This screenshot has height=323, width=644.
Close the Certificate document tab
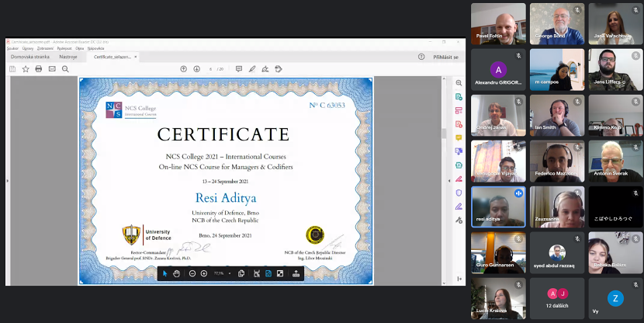[x=136, y=57]
